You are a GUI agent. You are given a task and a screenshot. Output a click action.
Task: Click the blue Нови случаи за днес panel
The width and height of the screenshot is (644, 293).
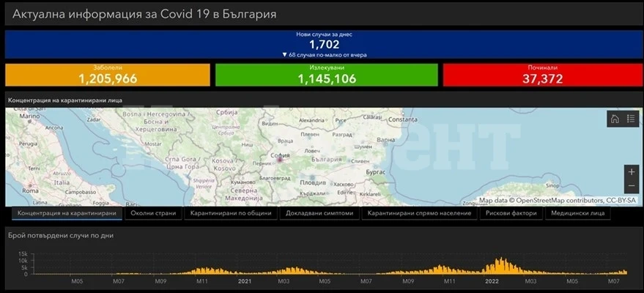pos(324,45)
